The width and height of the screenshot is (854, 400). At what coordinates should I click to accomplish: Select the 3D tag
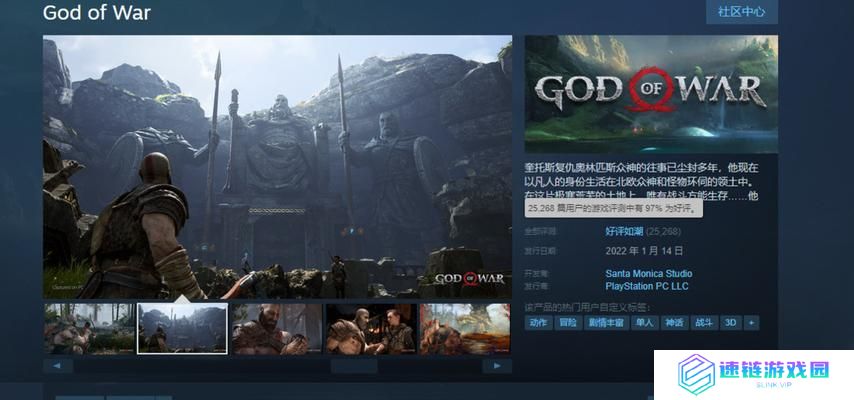click(x=730, y=323)
